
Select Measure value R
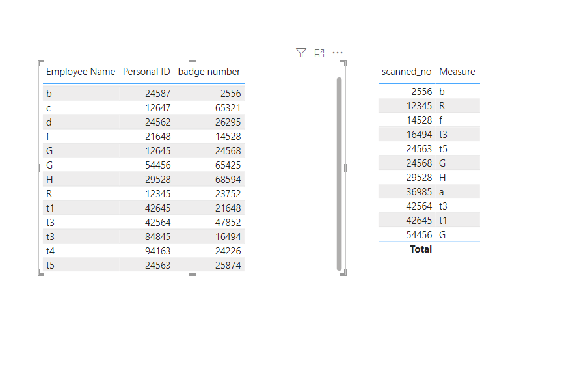[x=442, y=106]
